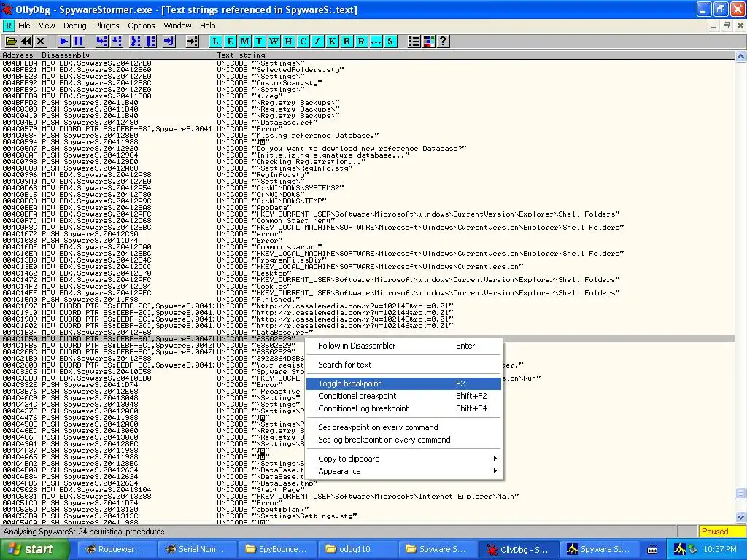Expand Appearance submenu
The width and height of the screenshot is (747, 560).
pos(403,472)
